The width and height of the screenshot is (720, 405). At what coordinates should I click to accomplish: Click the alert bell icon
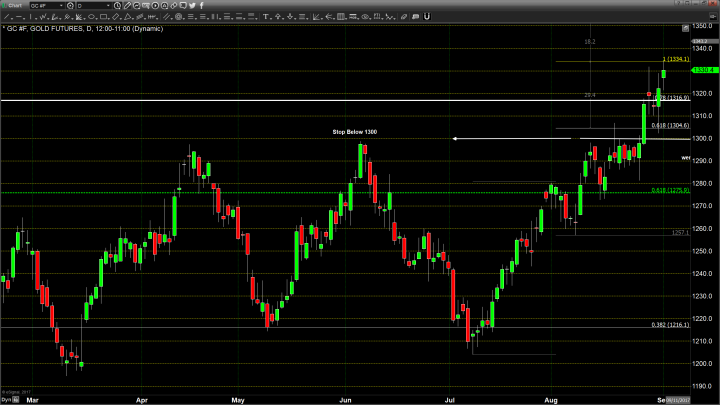point(164,6)
